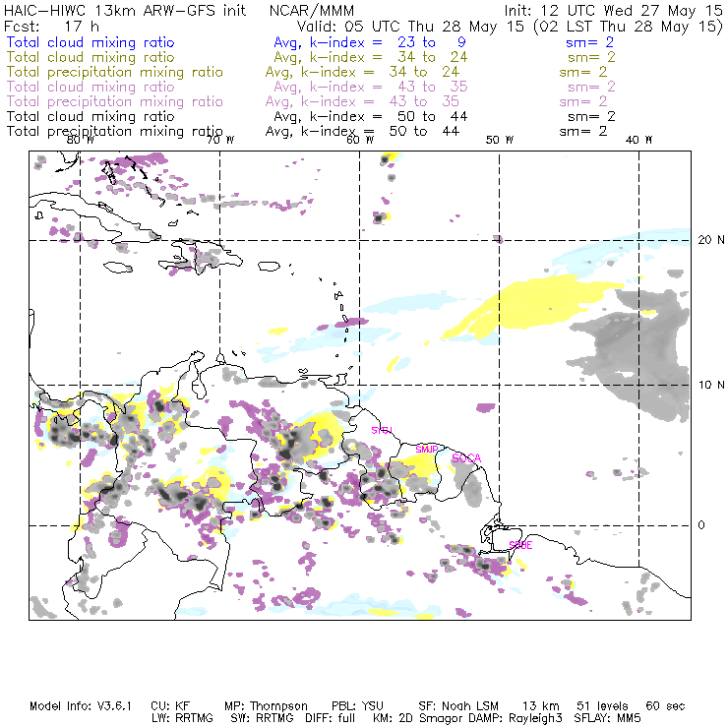Click the 'CU: KF' footer text
This screenshot has width=728, height=728.
[x=170, y=706]
